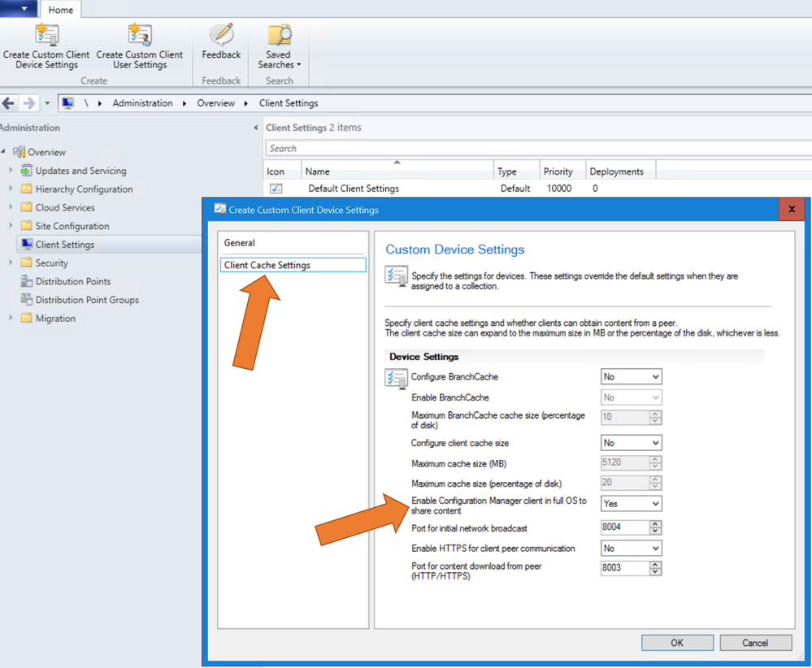The height and width of the screenshot is (668, 812).
Task: Click Administration in the breadcrumb path
Action: point(142,103)
